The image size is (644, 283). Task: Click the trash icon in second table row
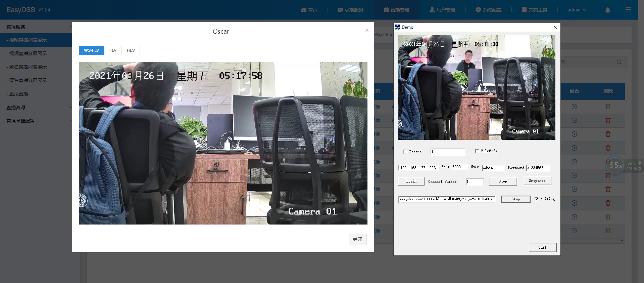point(608,120)
